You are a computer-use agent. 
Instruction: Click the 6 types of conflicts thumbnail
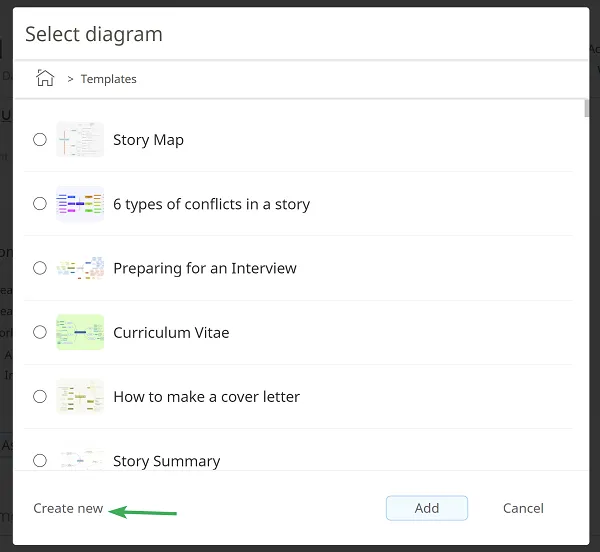(x=80, y=204)
